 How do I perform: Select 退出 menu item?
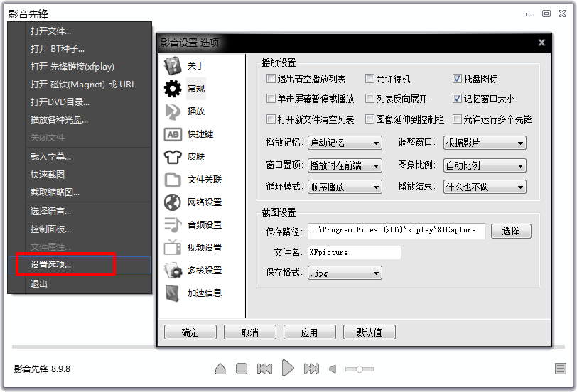80,284
